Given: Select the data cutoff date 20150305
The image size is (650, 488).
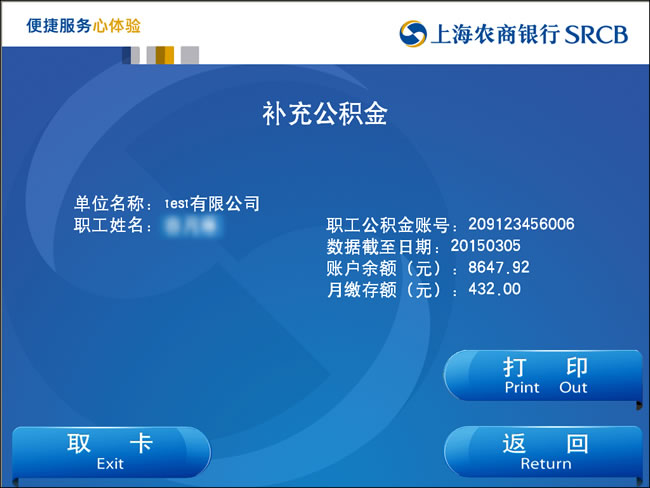Looking at the screenshot, I should (x=485, y=246).
